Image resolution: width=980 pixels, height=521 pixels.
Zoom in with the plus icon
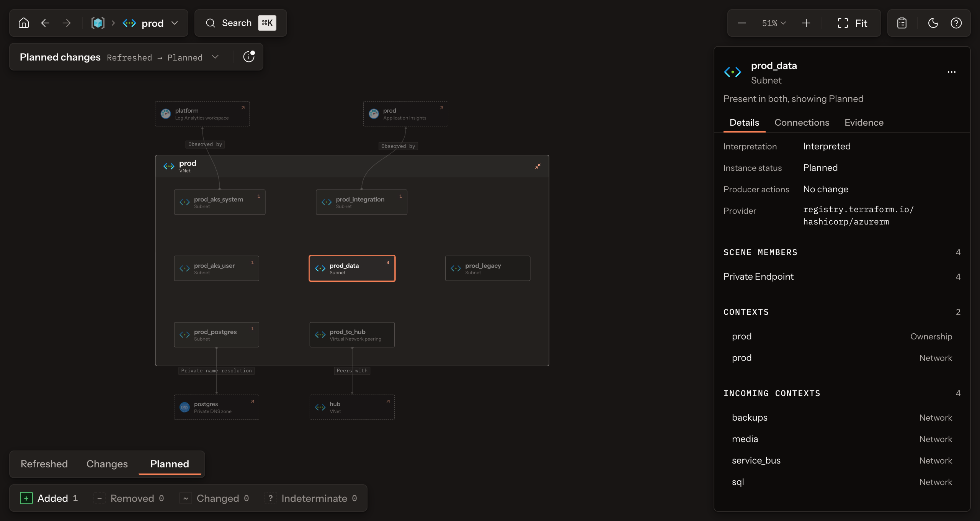[806, 23]
